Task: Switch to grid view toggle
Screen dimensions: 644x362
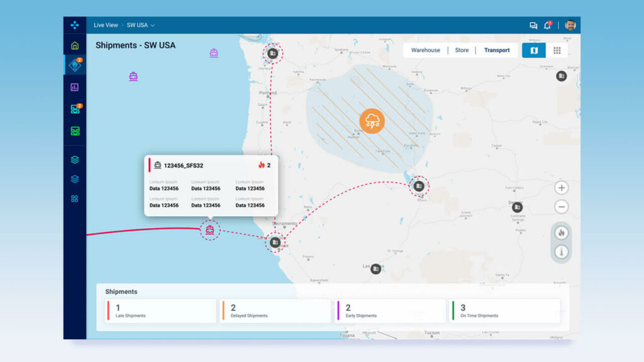Action: 557,50
